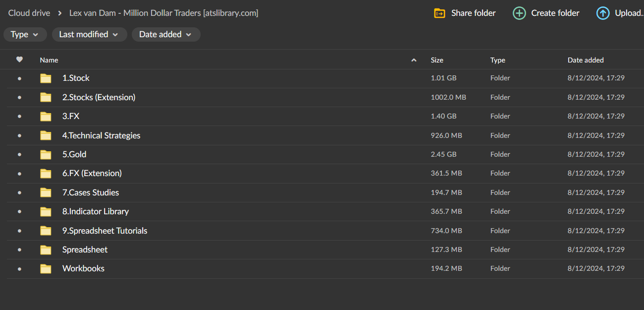
Task: Open the 4.Technical Strategies folder
Action: click(101, 135)
